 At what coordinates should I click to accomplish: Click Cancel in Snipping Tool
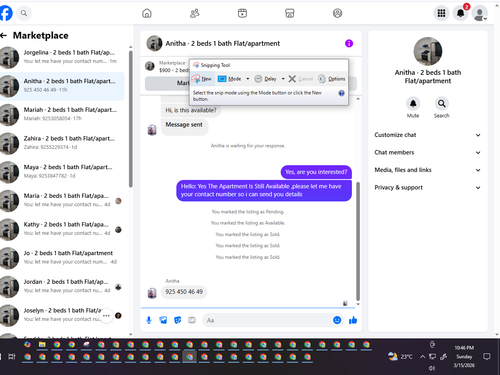[x=301, y=79]
